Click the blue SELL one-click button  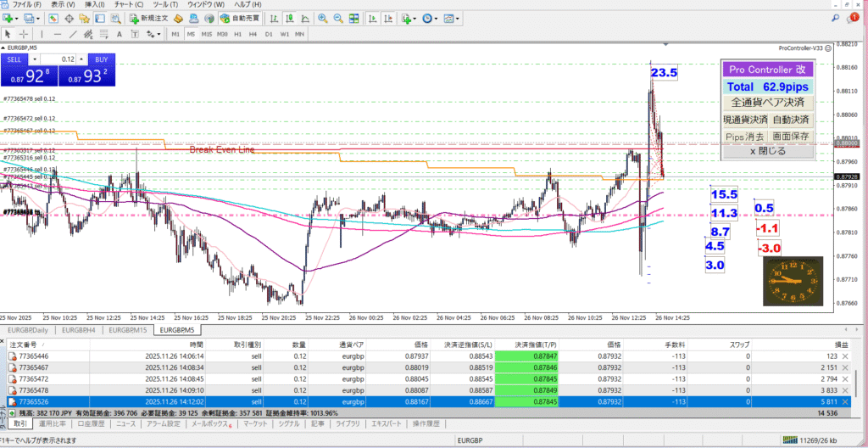[15, 59]
